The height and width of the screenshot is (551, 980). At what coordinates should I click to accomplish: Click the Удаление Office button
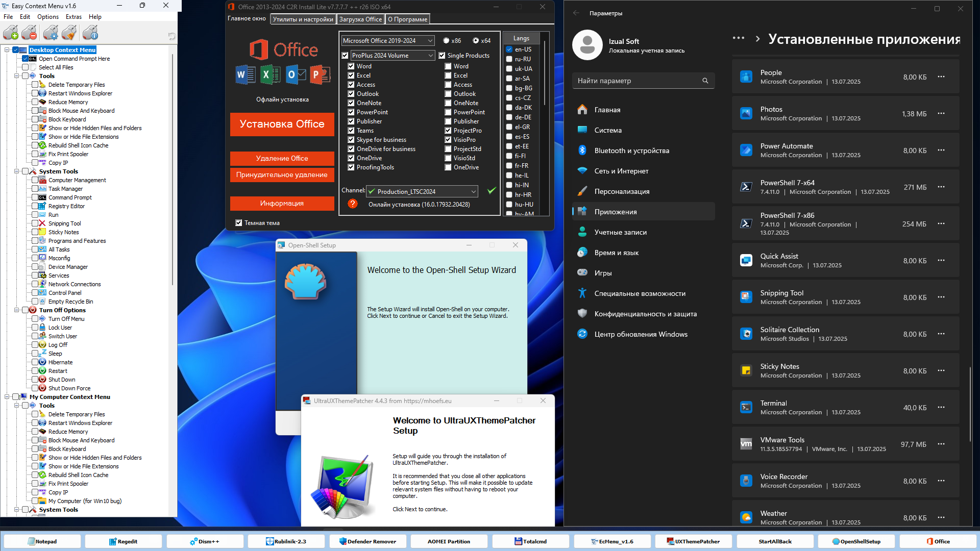click(282, 158)
